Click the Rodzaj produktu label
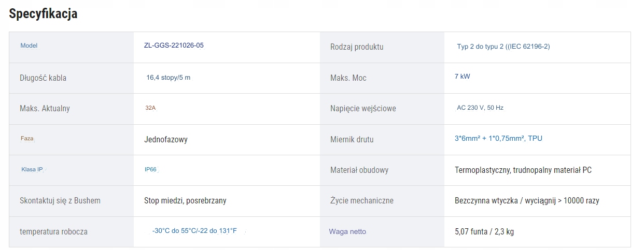 [357, 47]
